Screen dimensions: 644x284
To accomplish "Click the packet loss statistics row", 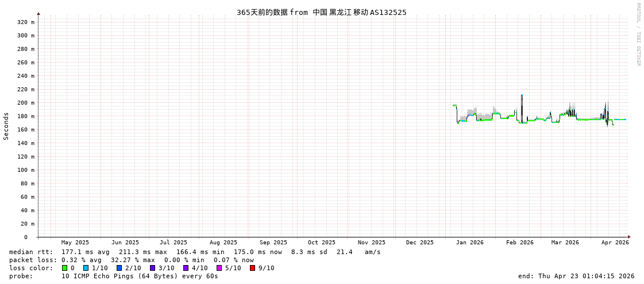I will [x=132, y=260].
